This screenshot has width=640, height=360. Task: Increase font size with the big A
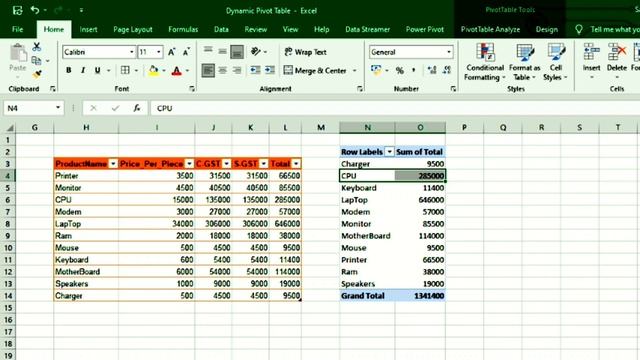tap(171, 52)
